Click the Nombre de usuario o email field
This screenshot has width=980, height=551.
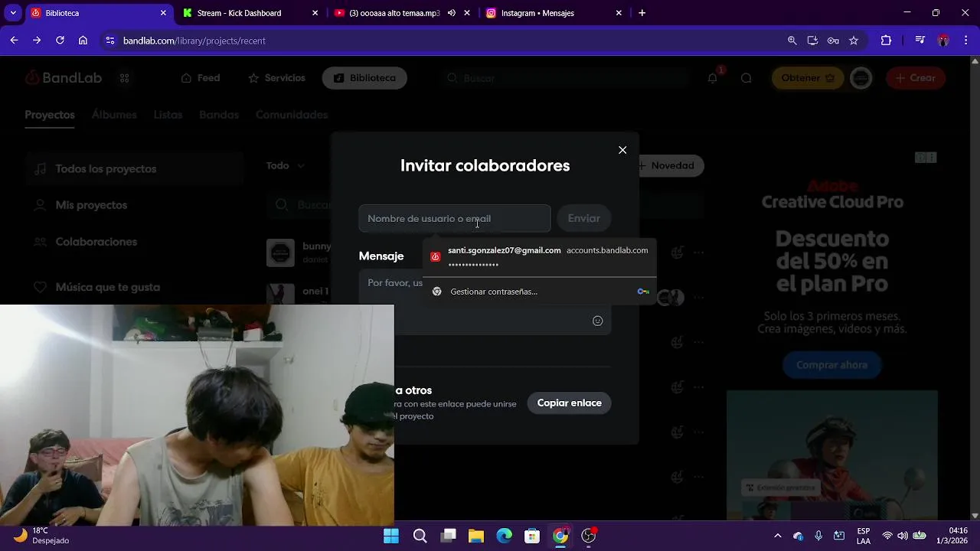[455, 218]
